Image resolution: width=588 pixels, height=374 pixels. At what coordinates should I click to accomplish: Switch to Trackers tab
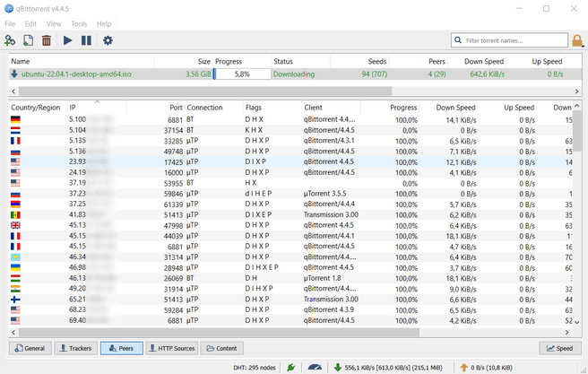coord(76,348)
